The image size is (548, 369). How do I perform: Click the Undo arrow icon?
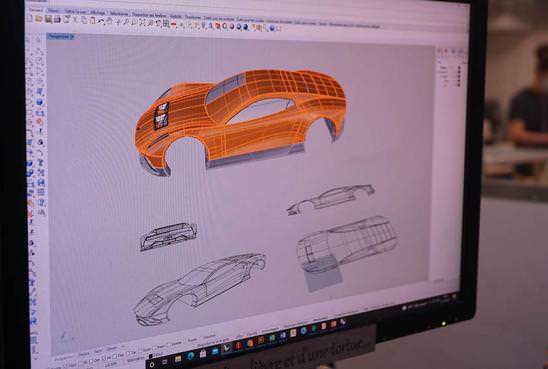point(101,21)
